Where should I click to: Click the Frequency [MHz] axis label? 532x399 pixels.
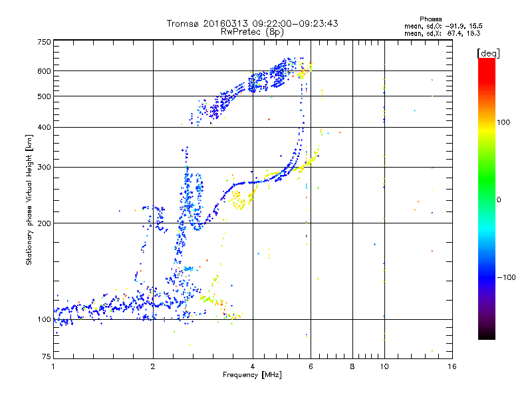[252, 375]
